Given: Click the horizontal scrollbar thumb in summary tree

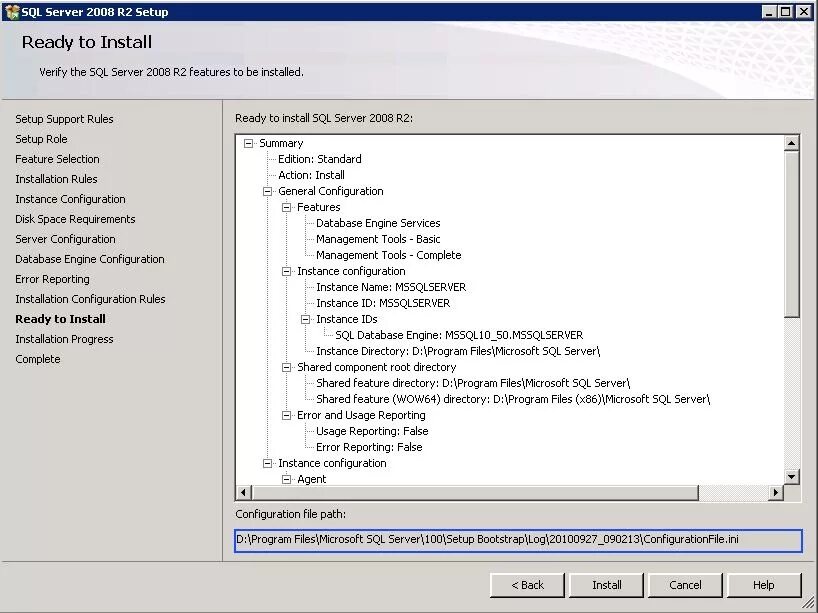Looking at the screenshot, I should (475, 492).
